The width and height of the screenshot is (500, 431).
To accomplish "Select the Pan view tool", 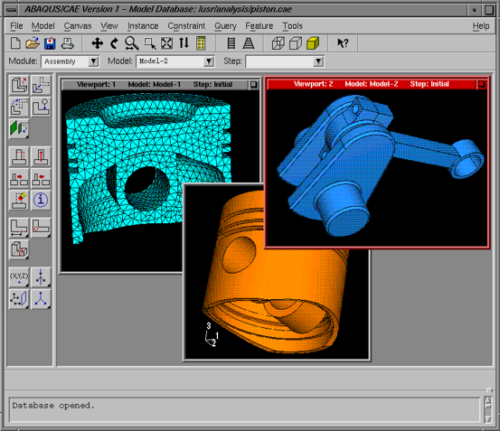I will 97,43.
